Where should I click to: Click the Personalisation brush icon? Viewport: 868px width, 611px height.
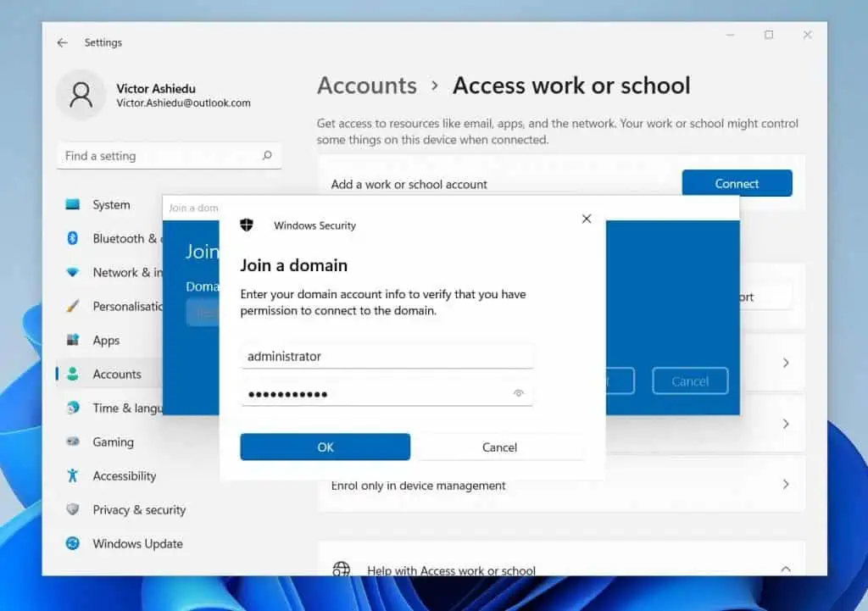point(72,306)
